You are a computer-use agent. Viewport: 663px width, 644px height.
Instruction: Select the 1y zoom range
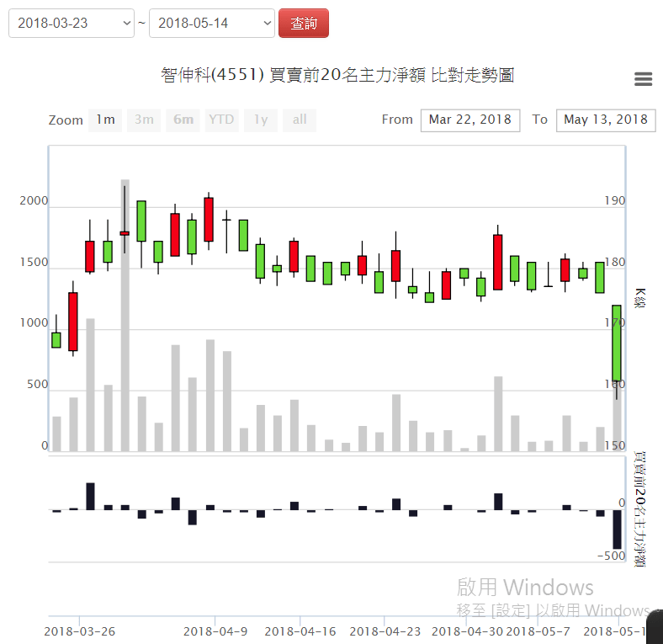pyautogui.click(x=261, y=120)
